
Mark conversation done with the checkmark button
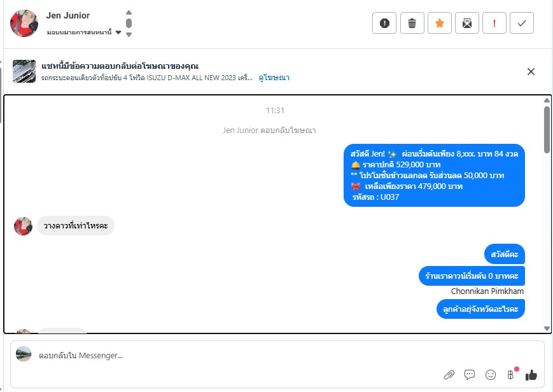pyautogui.click(x=522, y=24)
